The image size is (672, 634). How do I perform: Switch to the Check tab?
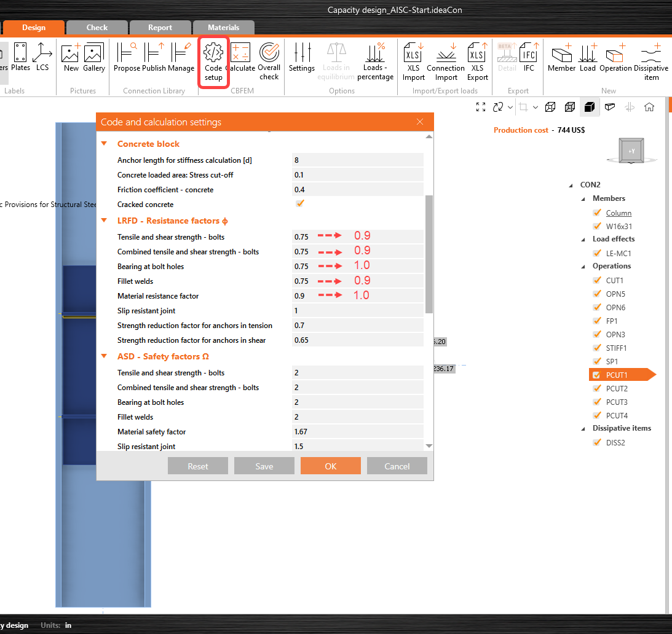click(97, 28)
